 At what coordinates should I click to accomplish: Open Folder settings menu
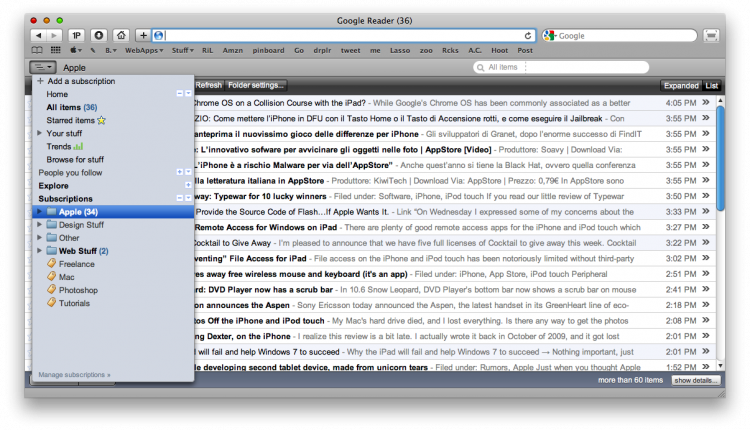[x=256, y=85]
